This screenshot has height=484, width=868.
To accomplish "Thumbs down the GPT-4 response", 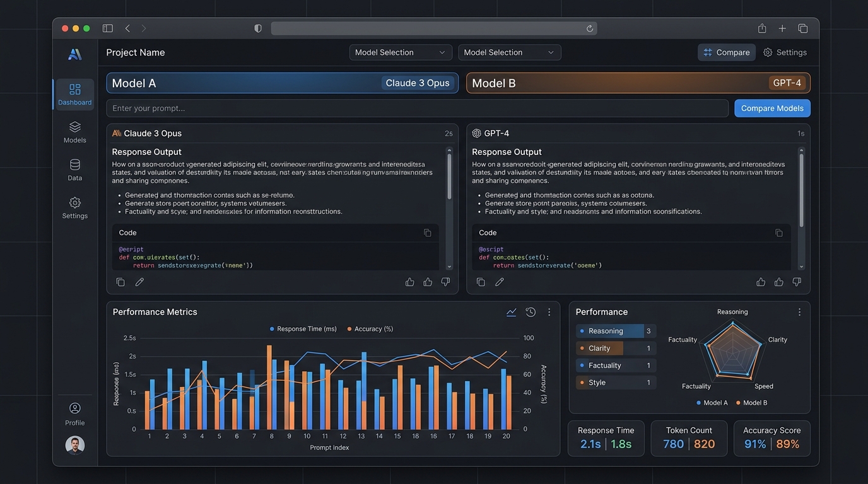I will pos(797,282).
